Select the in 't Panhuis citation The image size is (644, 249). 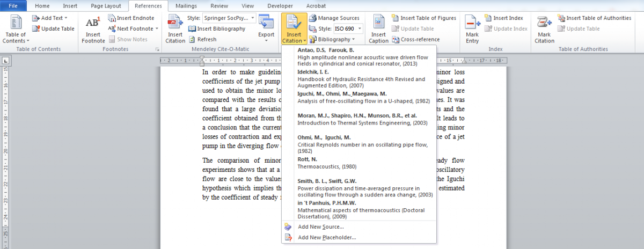point(359,210)
